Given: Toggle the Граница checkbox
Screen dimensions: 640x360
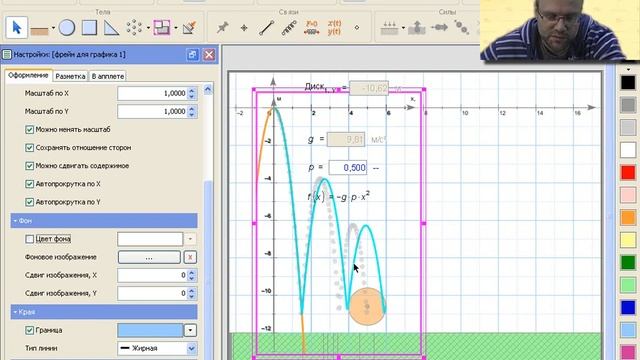Looking at the screenshot, I should 29,330.
